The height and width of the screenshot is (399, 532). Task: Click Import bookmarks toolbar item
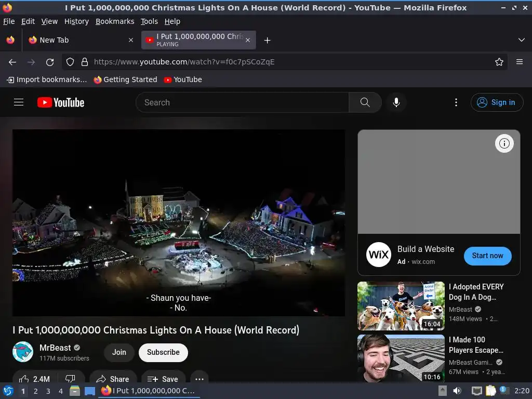[47, 79]
